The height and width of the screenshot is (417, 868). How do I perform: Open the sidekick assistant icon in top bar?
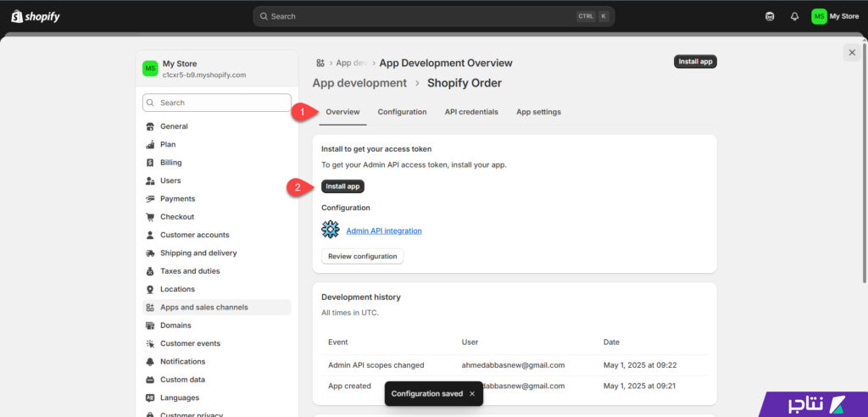click(770, 17)
